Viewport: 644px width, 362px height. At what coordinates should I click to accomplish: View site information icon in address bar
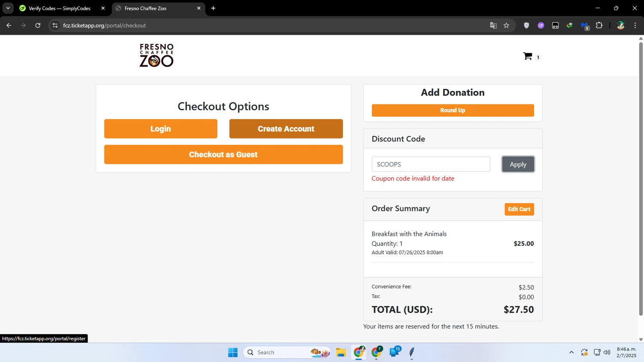click(x=55, y=25)
